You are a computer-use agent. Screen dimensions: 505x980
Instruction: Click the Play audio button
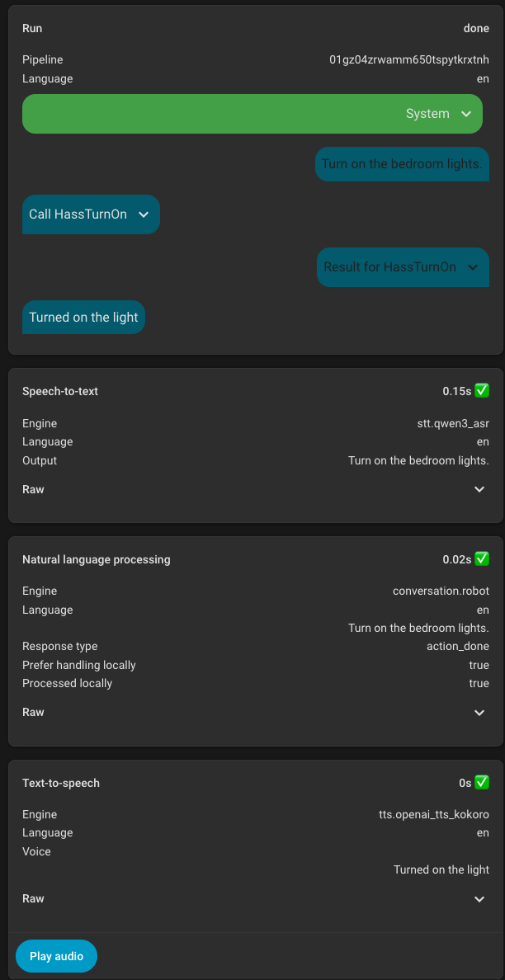(56, 956)
